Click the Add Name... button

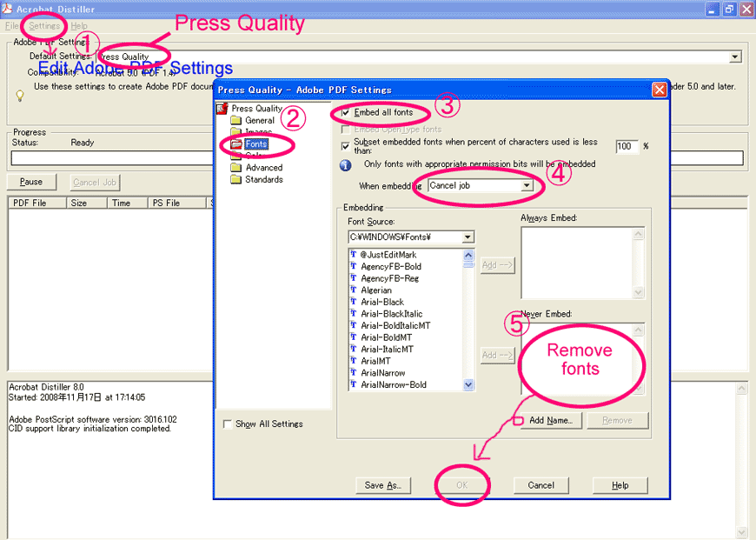[x=551, y=420]
